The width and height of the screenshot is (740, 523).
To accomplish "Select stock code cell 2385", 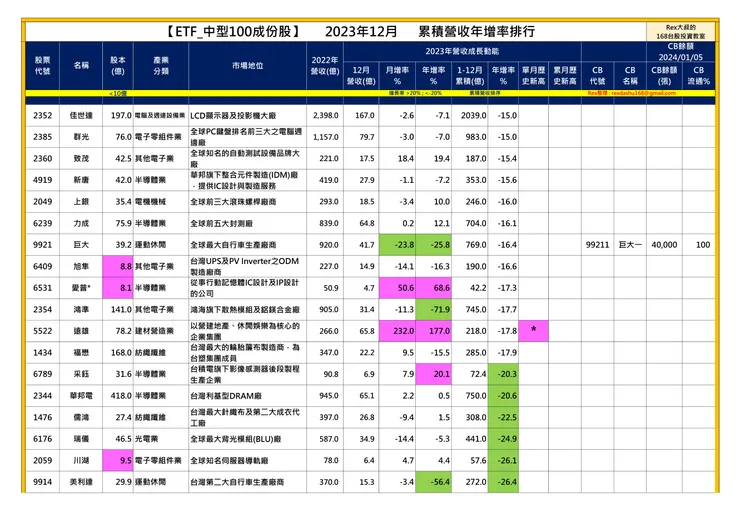I will coord(42,137).
